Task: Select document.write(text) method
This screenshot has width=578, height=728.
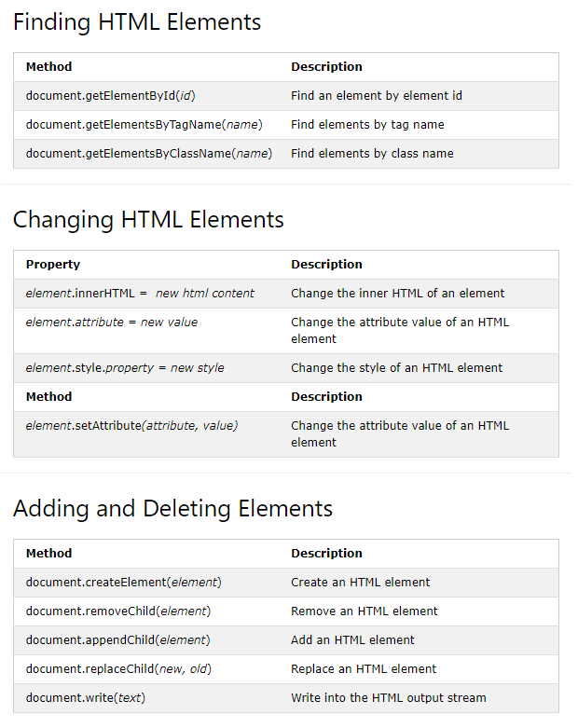Action: click(86, 698)
